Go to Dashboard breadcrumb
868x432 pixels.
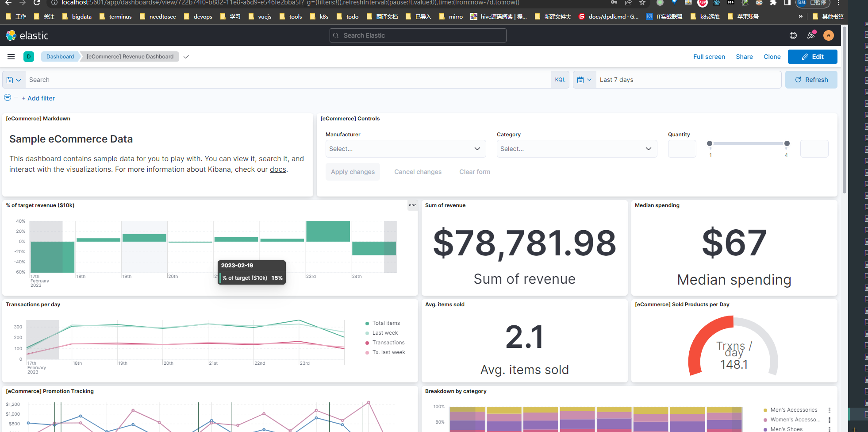60,57
